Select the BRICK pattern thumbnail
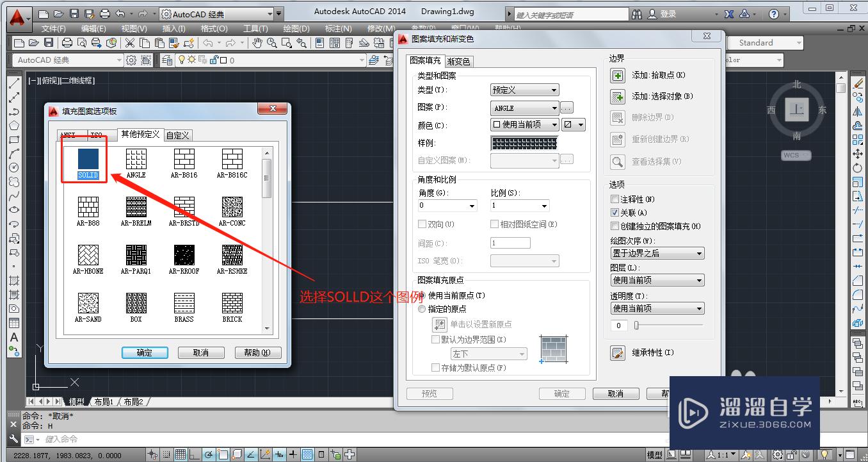 click(x=232, y=303)
